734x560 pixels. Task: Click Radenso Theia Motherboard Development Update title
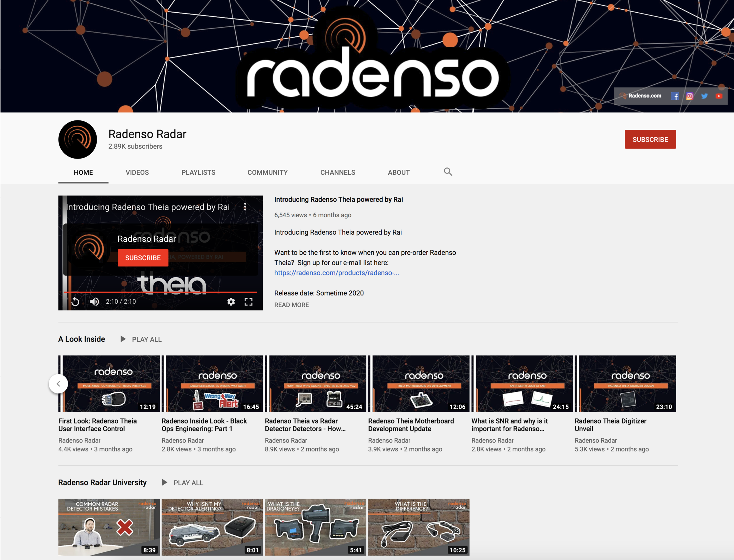(411, 425)
